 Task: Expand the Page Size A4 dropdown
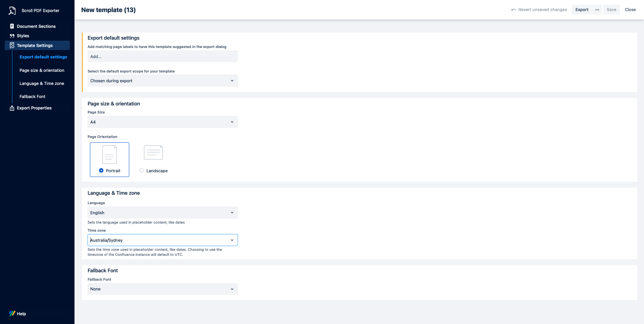162,122
